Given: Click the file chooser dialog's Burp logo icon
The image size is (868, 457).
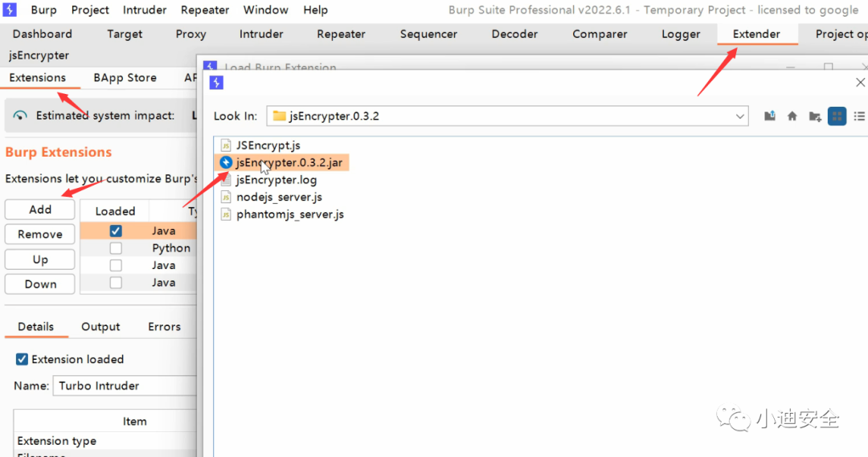Looking at the screenshot, I should (x=216, y=83).
